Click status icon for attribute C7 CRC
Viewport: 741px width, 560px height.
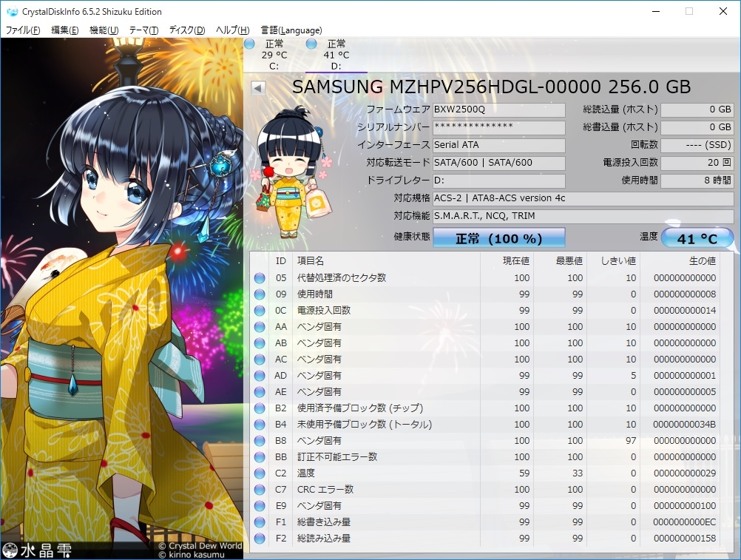click(x=260, y=490)
